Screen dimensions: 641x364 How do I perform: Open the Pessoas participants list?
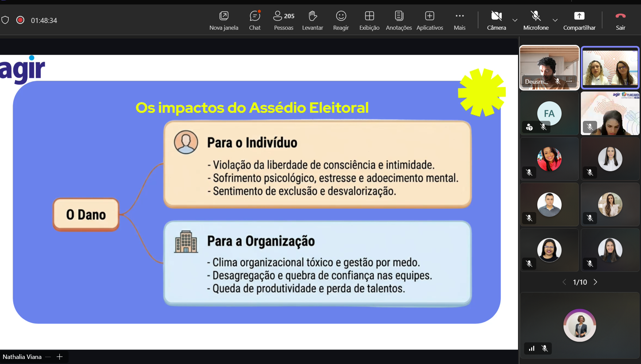pos(283,20)
